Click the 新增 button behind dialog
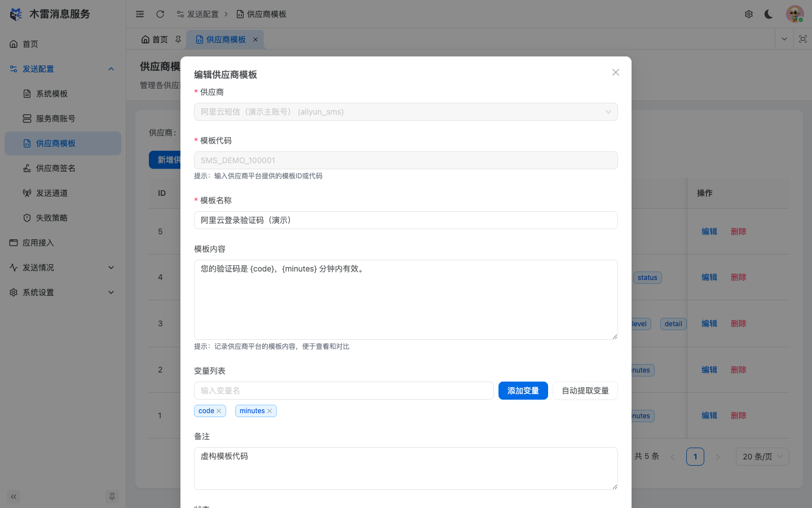The height and width of the screenshot is (508, 812). pos(165,160)
